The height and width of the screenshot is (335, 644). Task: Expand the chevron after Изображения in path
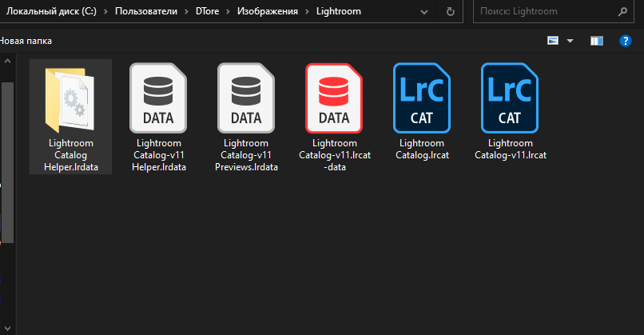pyautogui.click(x=306, y=12)
